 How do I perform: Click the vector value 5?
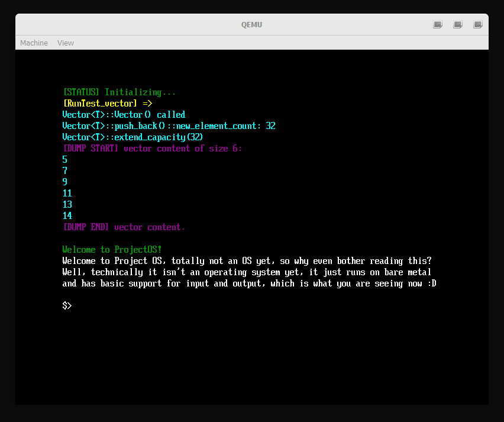point(64,160)
